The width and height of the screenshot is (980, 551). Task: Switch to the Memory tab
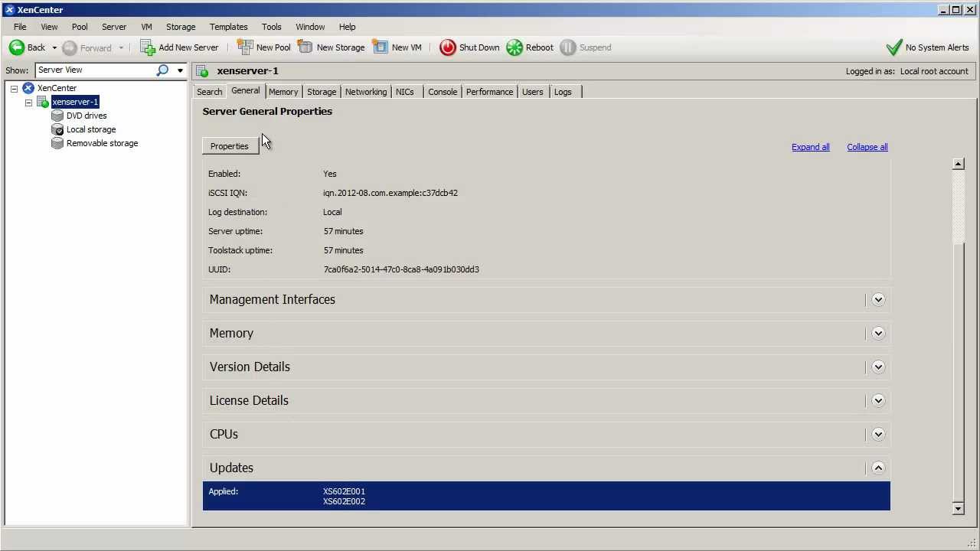(283, 92)
